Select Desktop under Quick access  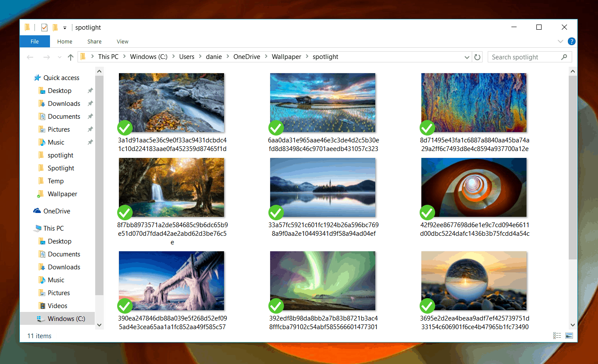[x=59, y=91]
